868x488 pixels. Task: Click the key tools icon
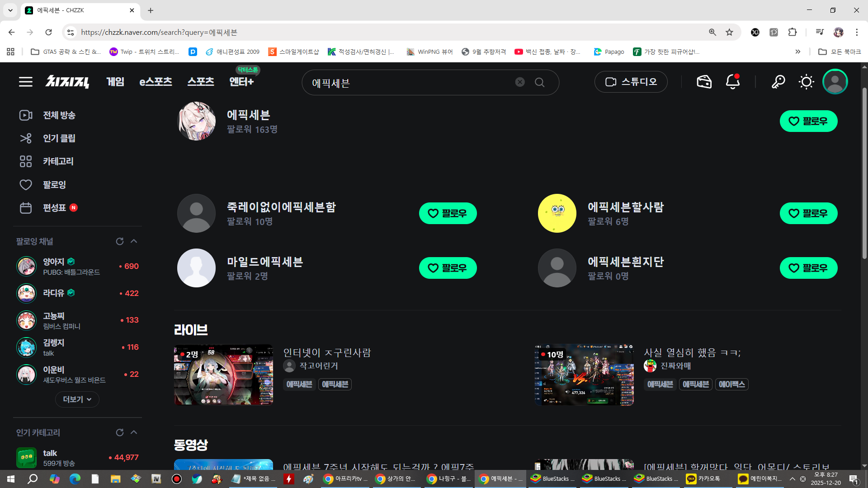[778, 82]
